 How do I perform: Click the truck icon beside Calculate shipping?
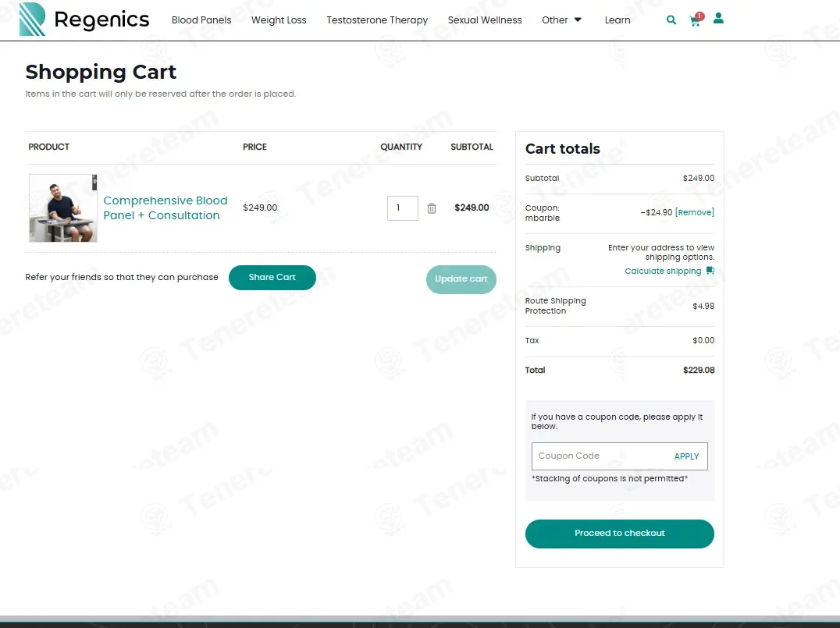710,271
